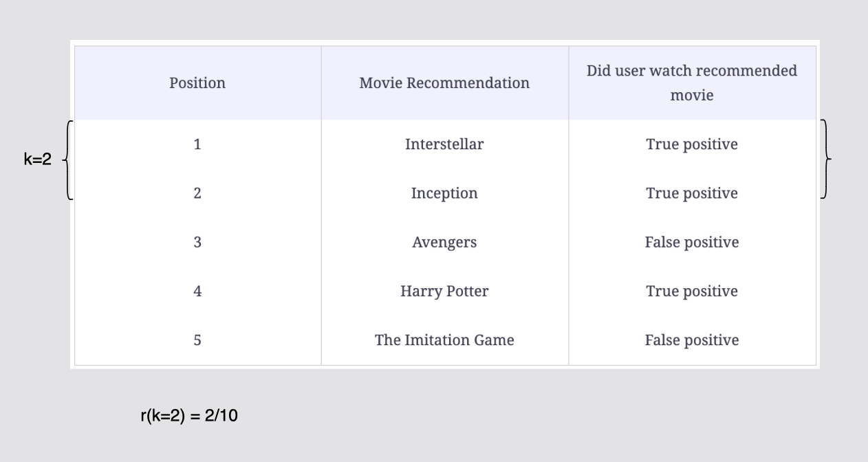
Task: Select False positive in Avengers row
Action: click(692, 242)
